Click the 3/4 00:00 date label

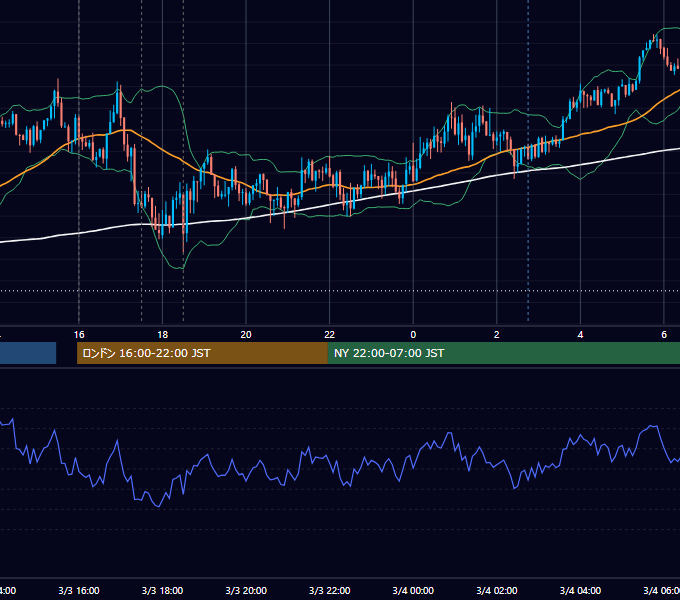point(413,590)
